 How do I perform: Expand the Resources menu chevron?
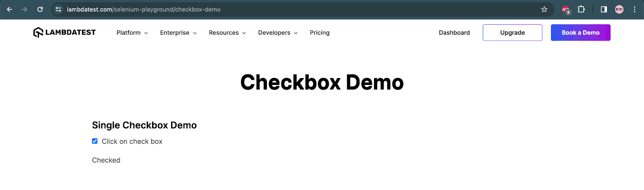[x=244, y=33]
